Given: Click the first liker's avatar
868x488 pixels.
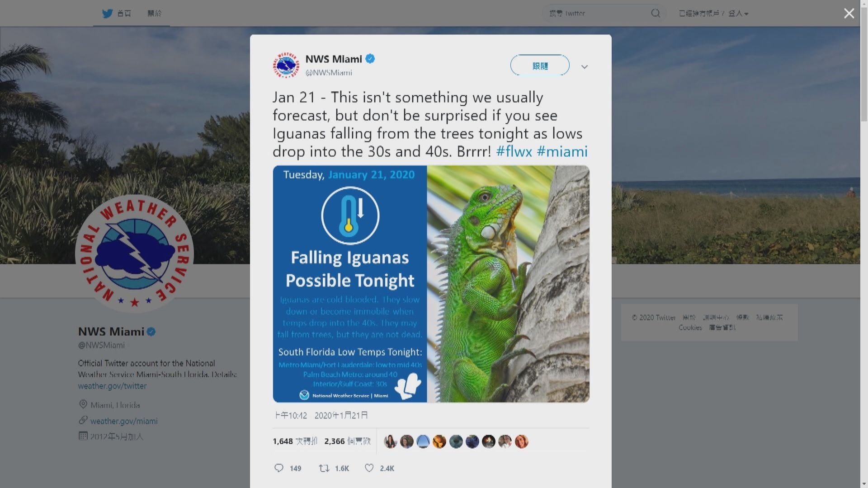Looking at the screenshot, I should click(x=390, y=441).
